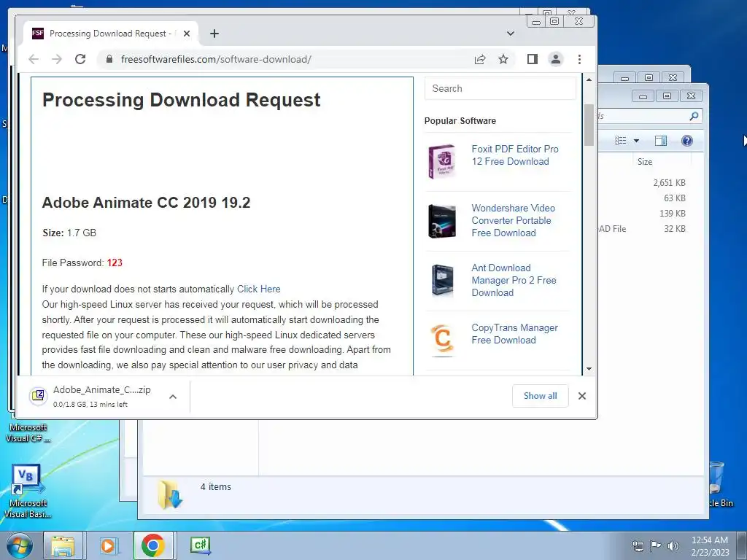The image size is (747, 560).
Task: Click the Chrome taskbar icon
Action: click(153, 545)
